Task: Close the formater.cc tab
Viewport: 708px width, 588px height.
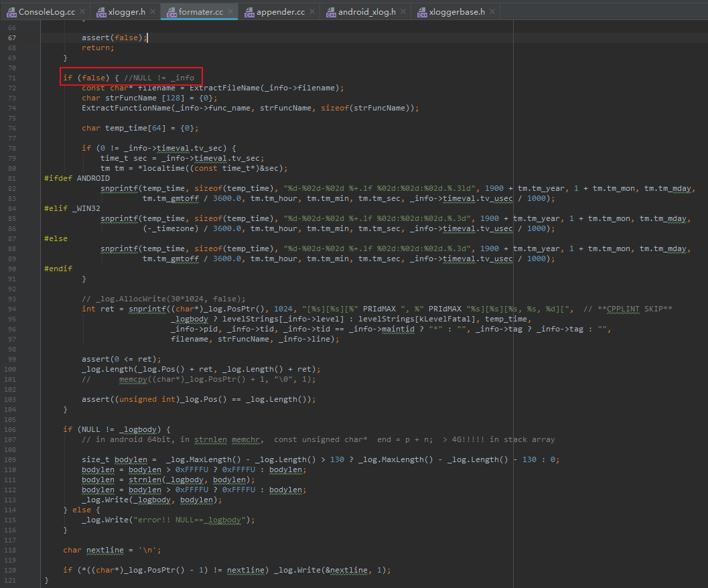Action: pyautogui.click(x=230, y=11)
